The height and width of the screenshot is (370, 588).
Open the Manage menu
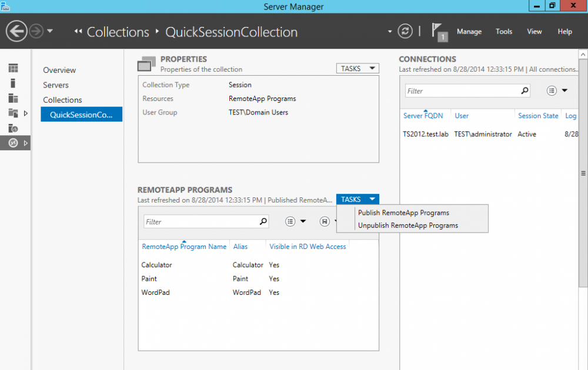click(469, 32)
